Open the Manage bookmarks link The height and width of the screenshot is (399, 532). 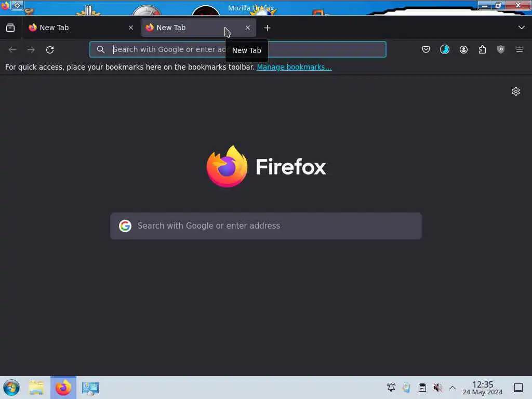(294, 67)
